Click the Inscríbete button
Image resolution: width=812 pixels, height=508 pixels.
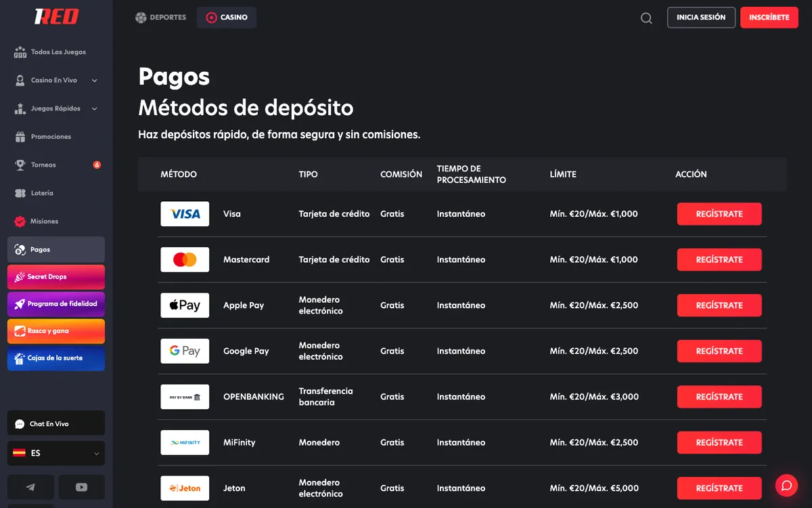coord(769,18)
